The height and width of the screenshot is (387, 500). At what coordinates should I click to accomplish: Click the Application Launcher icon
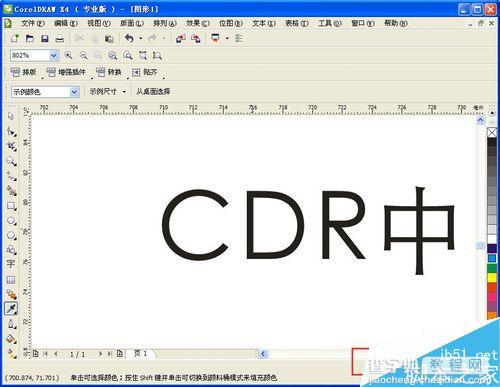(216, 38)
